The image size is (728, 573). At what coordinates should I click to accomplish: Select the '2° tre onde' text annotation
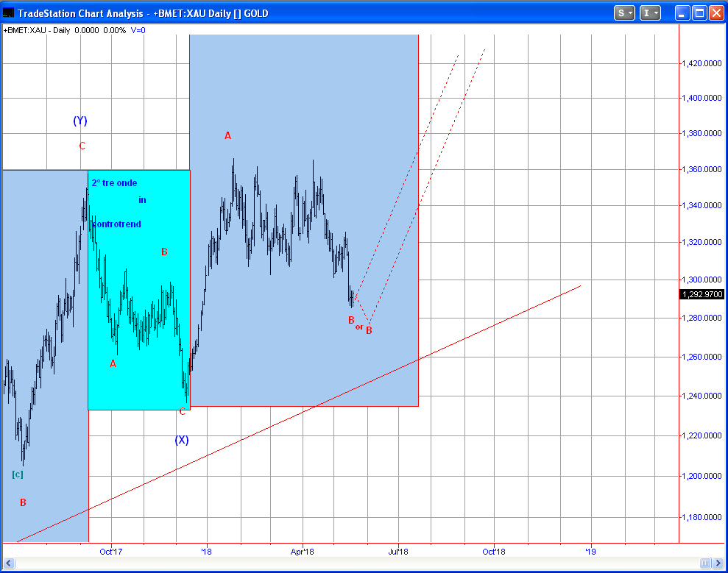point(114,183)
